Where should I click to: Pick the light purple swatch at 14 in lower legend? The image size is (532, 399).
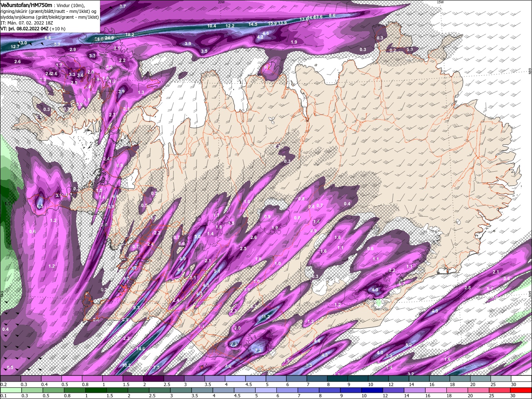[x=415, y=390]
